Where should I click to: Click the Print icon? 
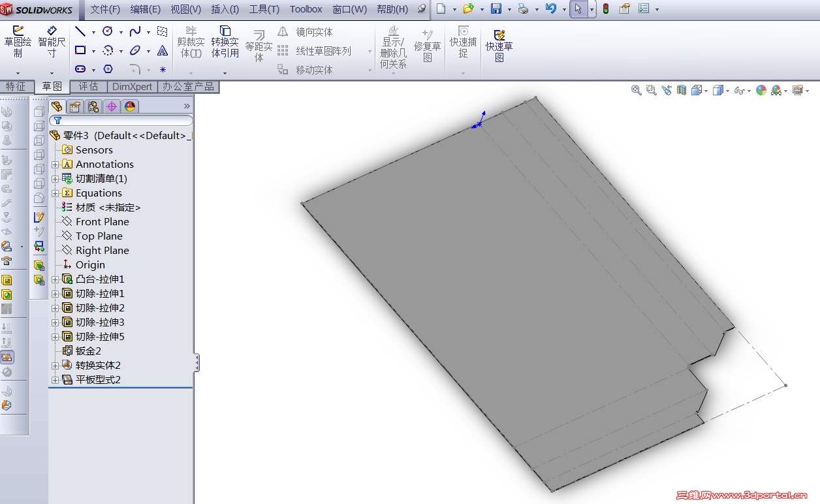(x=523, y=9)
